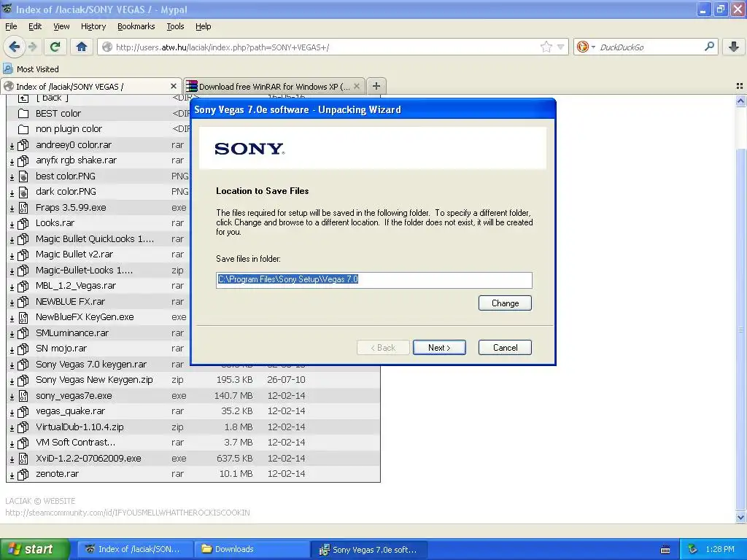The height and width of the screenshot is (560, 747).
Task: Close the WinRAR download tab
Action: (356, 86)
